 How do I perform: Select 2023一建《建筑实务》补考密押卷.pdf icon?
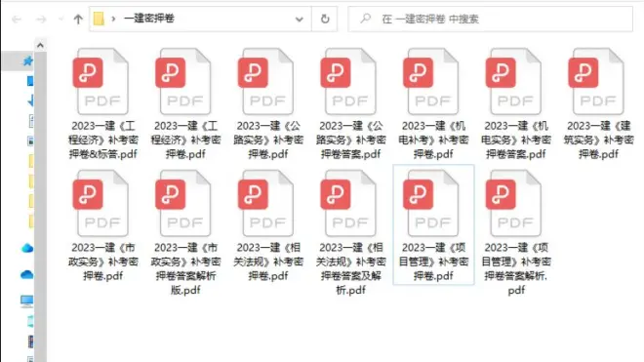[x=597, y=81]
